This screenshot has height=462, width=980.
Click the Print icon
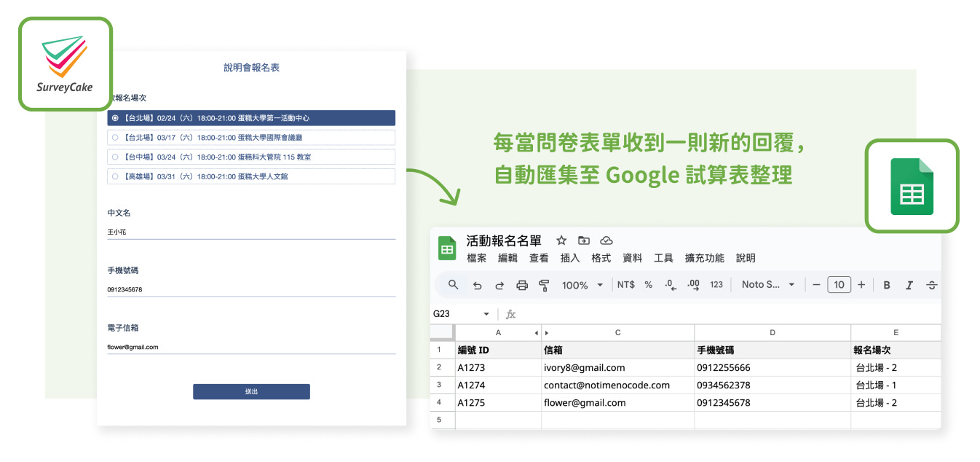coord(522,285)
